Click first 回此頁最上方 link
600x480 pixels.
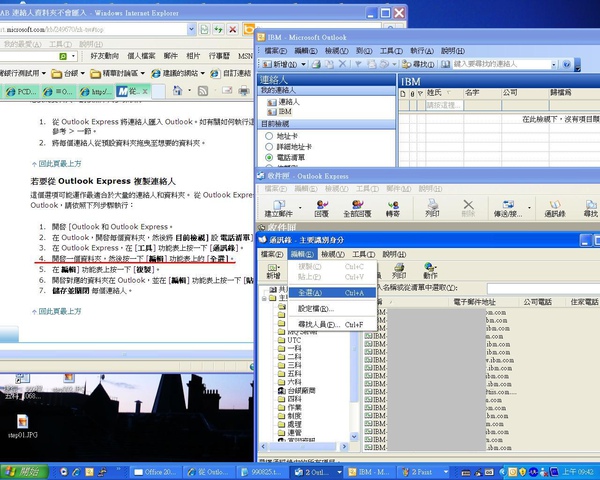pyautogui.click(x=57, y=164)
